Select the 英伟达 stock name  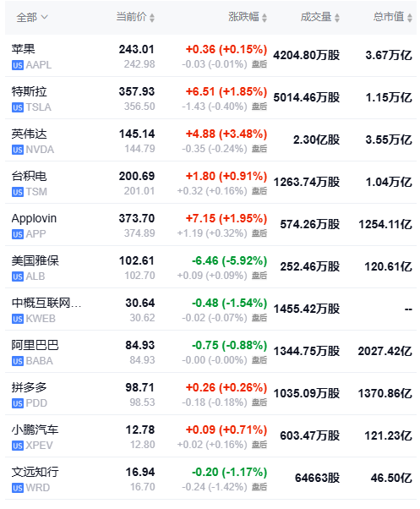click(30, 134)
